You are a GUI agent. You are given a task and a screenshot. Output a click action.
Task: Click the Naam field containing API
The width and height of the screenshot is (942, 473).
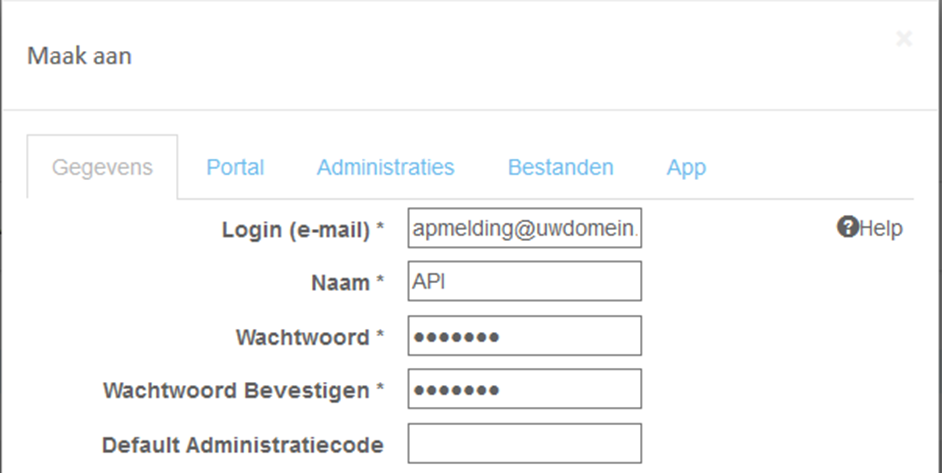point(524,281)
